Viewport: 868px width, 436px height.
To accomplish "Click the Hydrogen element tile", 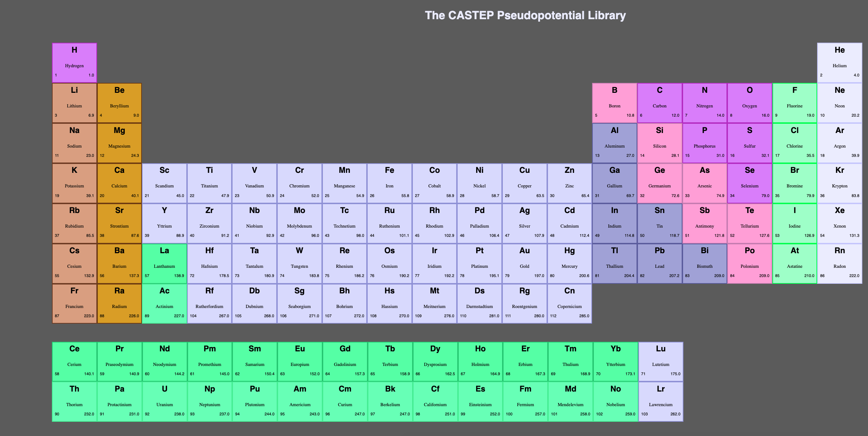I will pyautogui.click(x=75, y=60).
